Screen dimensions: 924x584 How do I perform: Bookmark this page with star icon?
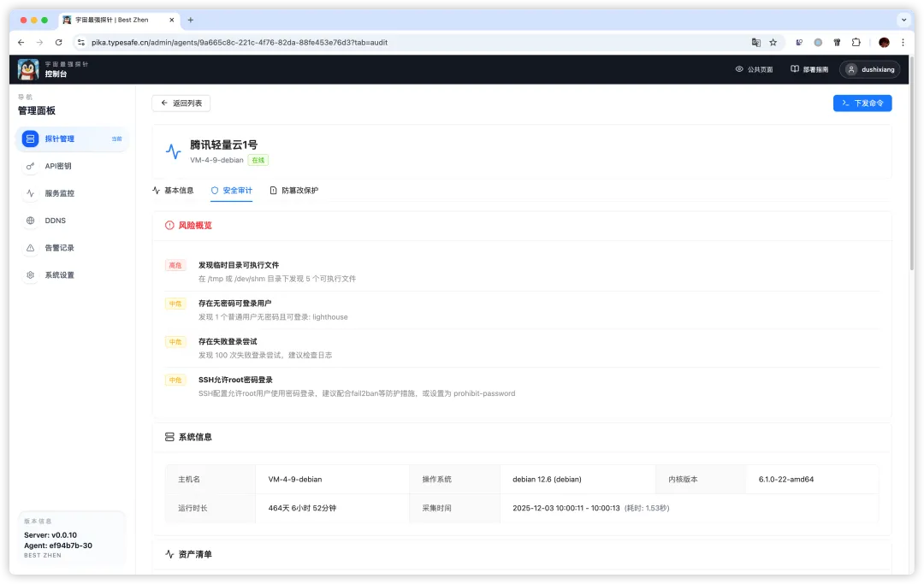(x=773, y=43)
